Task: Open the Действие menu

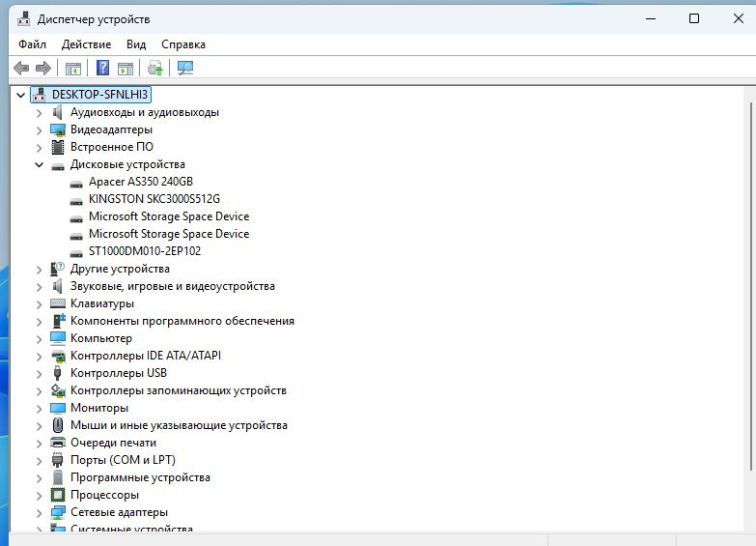Action: coord(86,44)
